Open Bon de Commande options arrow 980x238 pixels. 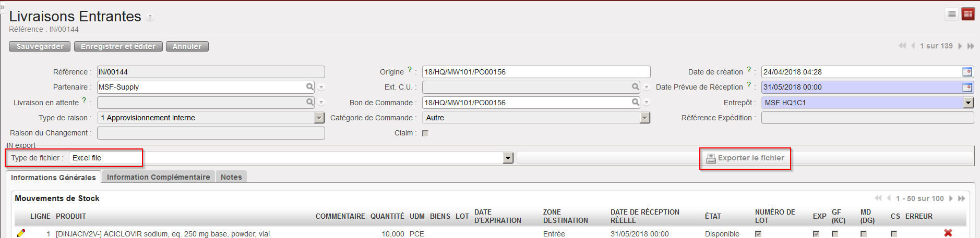click(x=647, y=103)
